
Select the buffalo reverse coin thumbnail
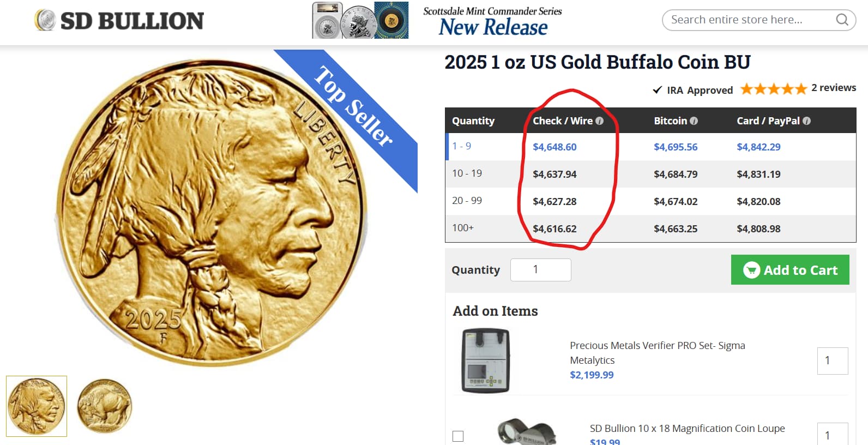105,406
